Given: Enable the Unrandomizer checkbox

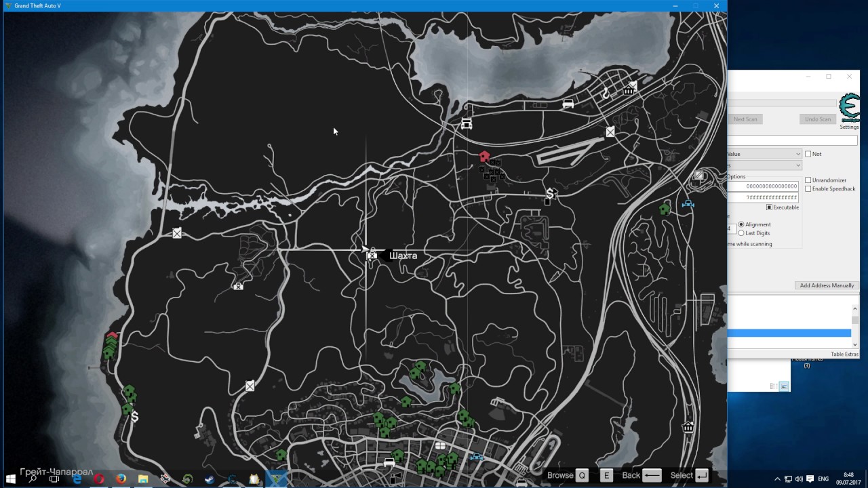Looking at the screenshot, I should (x=808, y=180).
